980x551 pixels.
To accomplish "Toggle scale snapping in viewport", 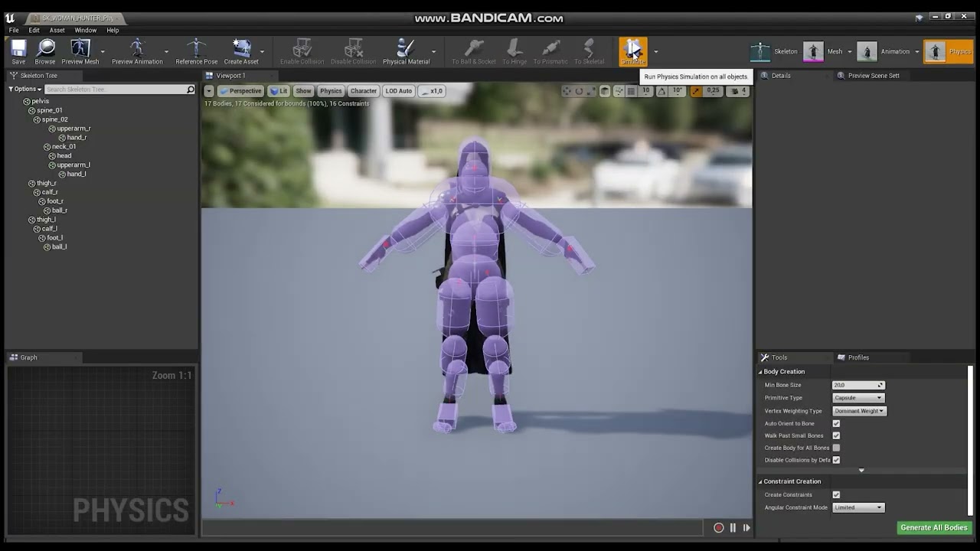I will pos(696,91).
